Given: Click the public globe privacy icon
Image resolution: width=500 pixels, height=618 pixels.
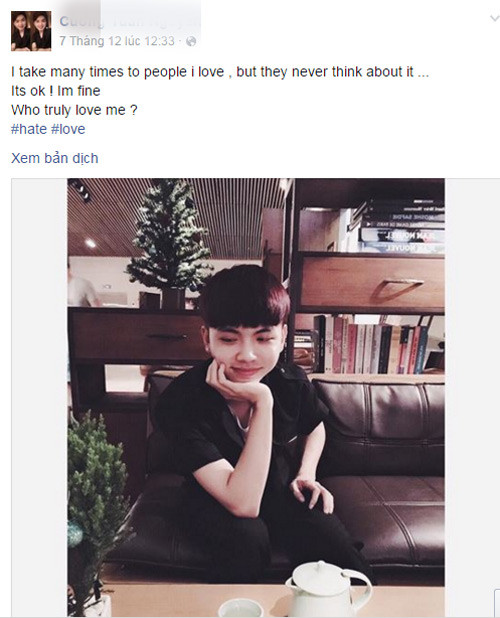Looking at the screenshot, I should point(191,41).
